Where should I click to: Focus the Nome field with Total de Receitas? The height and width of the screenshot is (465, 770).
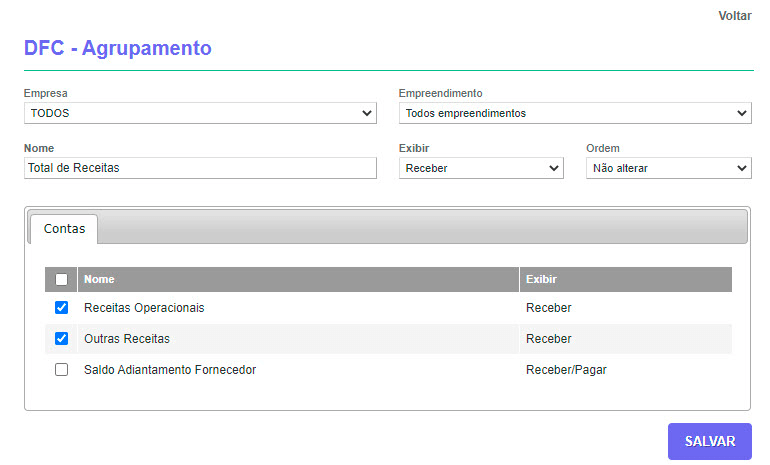click(200, 168)
